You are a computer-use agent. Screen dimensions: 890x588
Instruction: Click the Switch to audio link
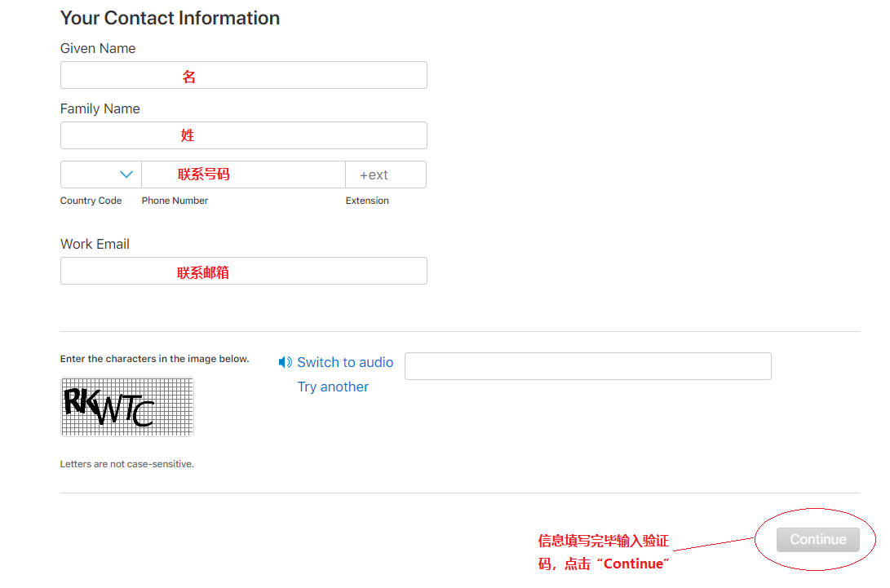click(345, 362)
